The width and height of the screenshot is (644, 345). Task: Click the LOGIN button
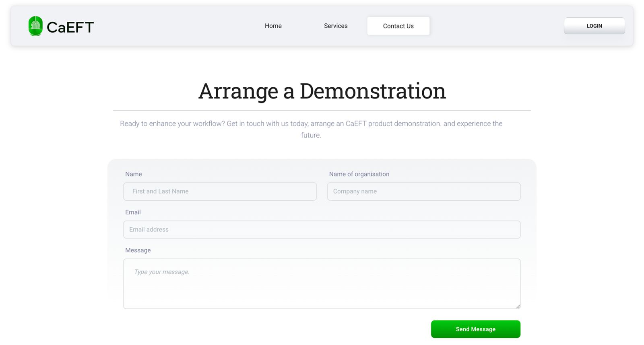[594, 26]
